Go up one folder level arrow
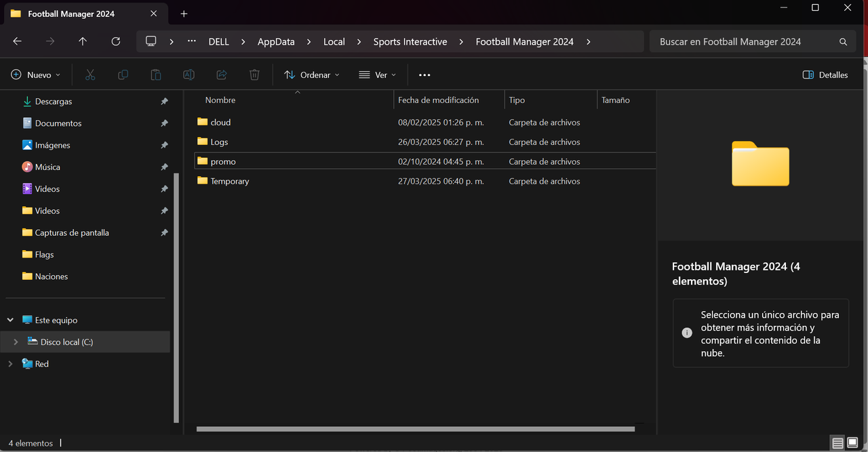The height and width of the screenshot is (452, 868). 83,41
